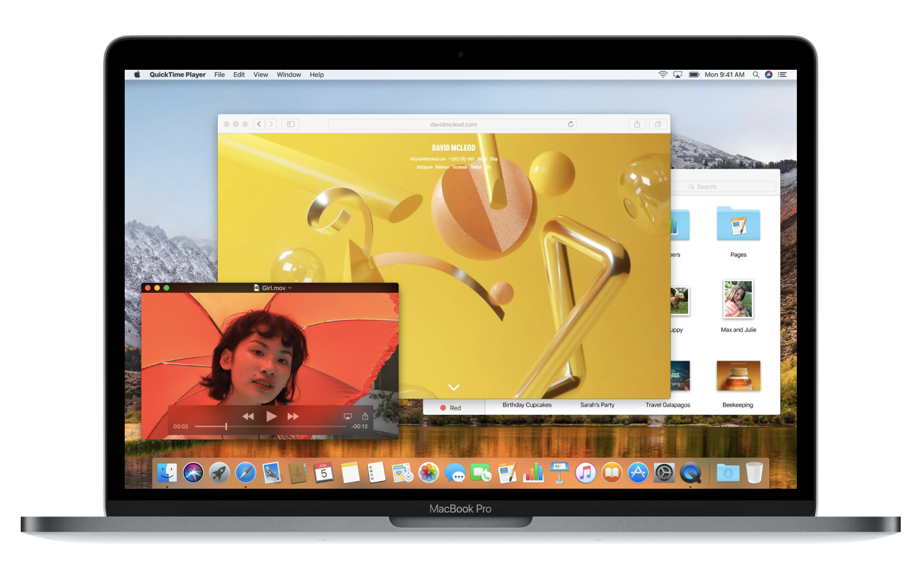The image size is (924, 571).
Task: Open Siri from the menu bar
Action: [769, 74]
